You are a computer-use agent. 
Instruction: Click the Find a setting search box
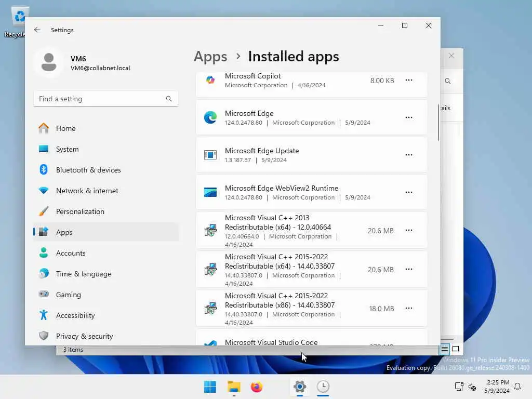click(106, 99)
